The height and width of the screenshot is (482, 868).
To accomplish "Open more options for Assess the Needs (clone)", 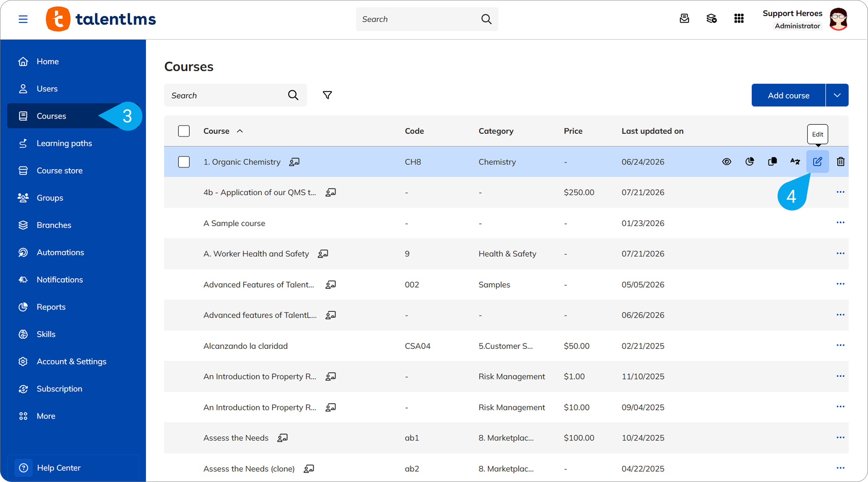I will (840, 468).
